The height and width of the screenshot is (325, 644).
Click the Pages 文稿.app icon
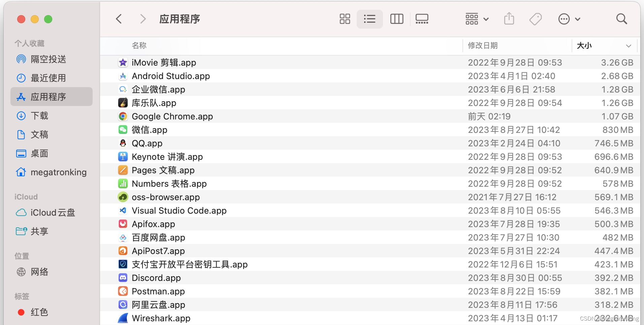click(x=123, y=170)
